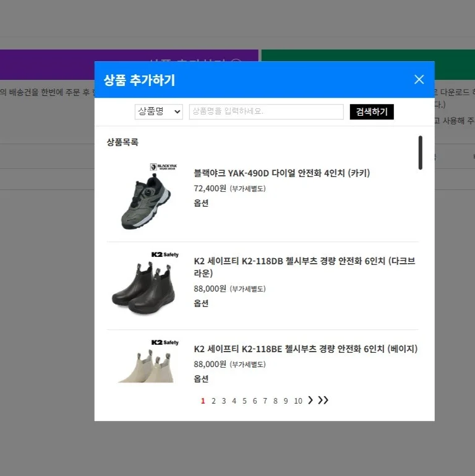Click 옵션 under the K2-118BE product
The width and height of the screenshot is (475, 476).
point(201,379)
